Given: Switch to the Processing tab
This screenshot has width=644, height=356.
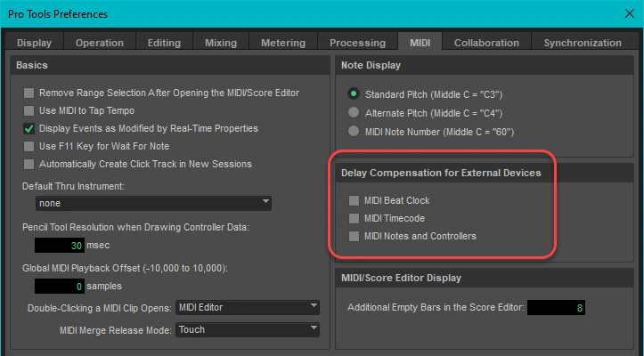Looking at the screenshot, I should tap(357, 43).
